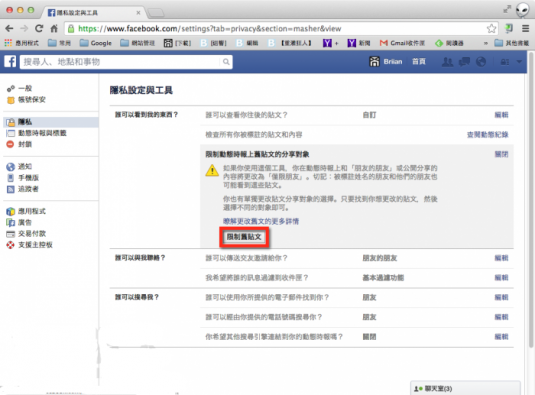The height and width of the screenshot is (395, 535).
Task: Click the Facebook logo icon
Action: [x=10, y=62]
